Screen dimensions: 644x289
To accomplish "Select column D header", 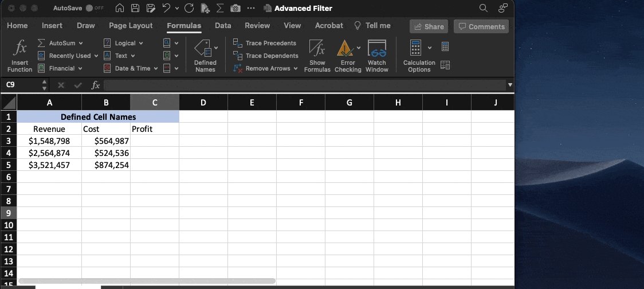I will (x=203, y=103).
